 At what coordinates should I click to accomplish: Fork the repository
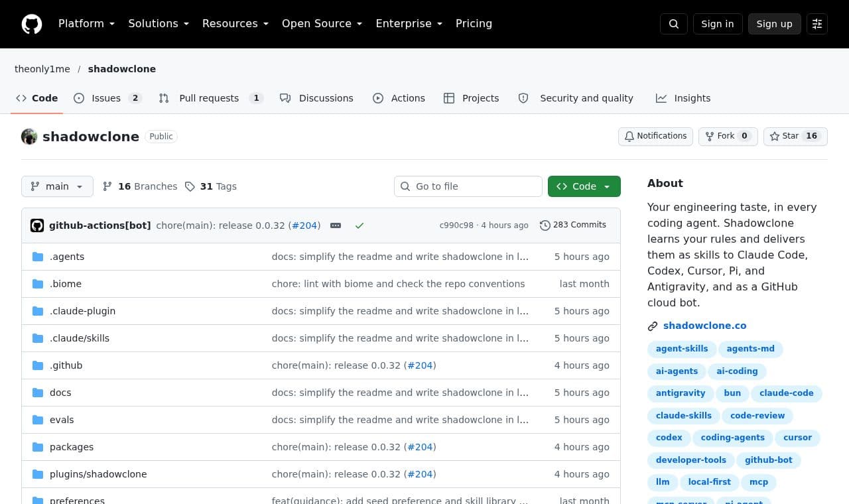point(728,136)
